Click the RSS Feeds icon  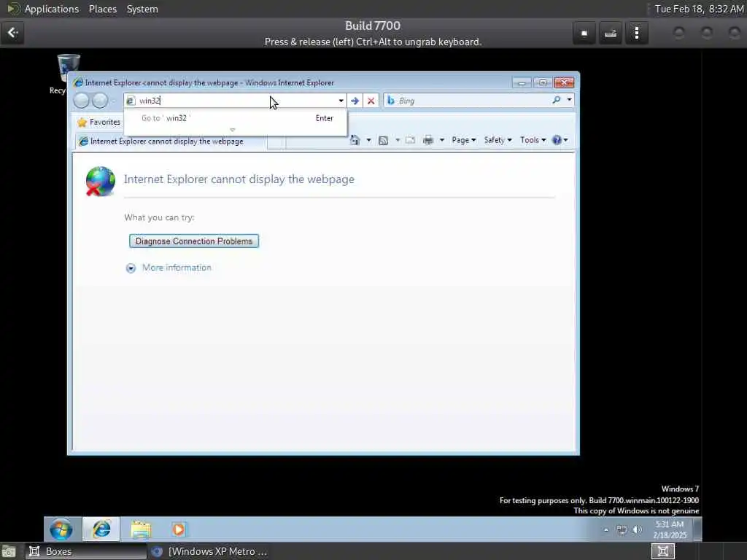[x=383, y=140]
